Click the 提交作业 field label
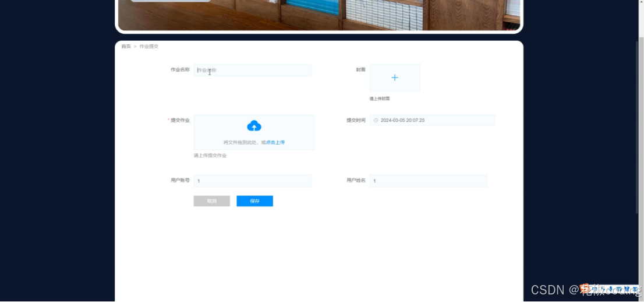 (181, 120)
